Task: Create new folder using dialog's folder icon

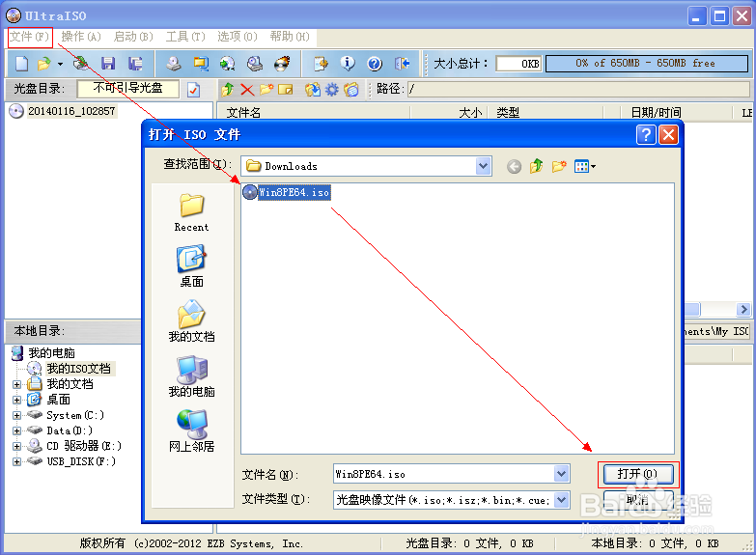Action: point(559,166)
